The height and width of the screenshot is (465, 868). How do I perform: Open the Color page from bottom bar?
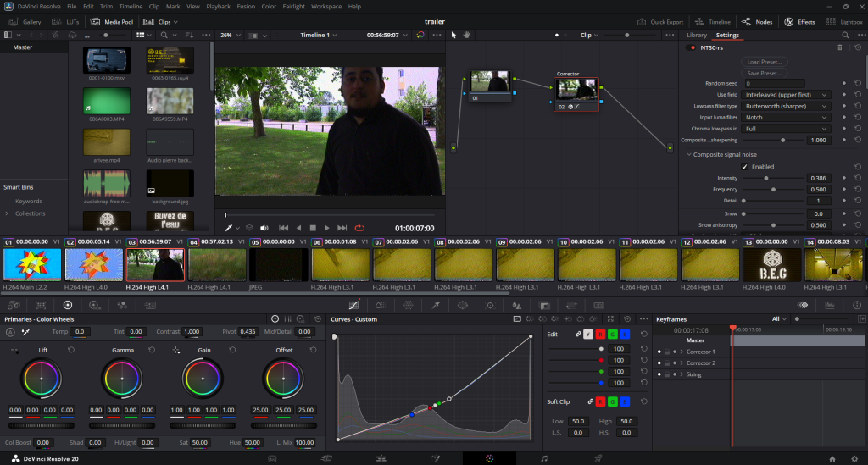coord(489,458)
